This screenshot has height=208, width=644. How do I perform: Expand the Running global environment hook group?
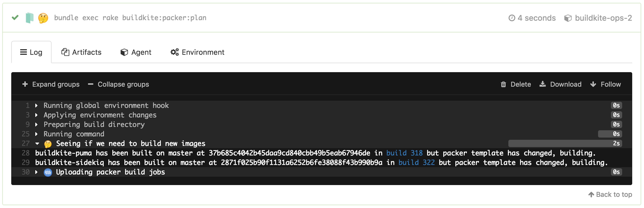click(x=36, y=106)
